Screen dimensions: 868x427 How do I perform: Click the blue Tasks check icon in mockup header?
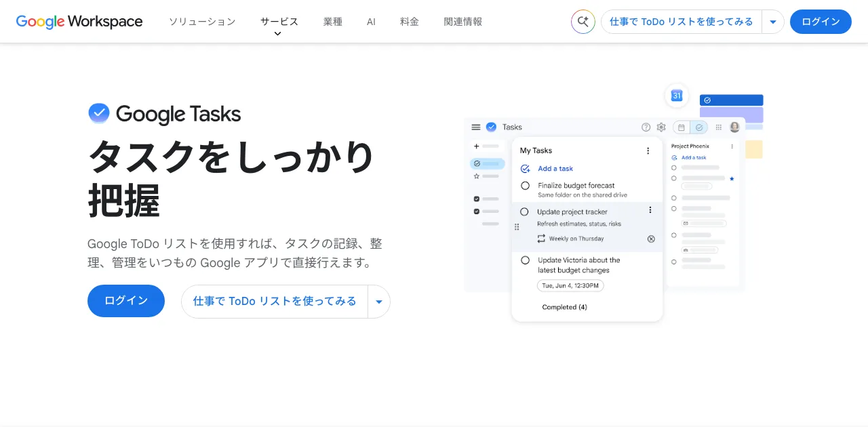[x=492, y=127]
